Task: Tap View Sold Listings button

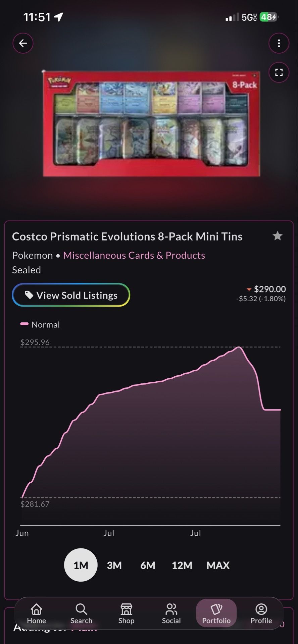Action: [x=71, y=295]
